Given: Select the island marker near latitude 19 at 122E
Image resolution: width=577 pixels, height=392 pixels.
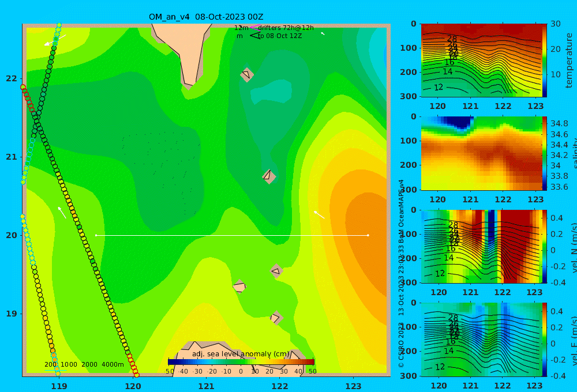Looking at the screenshot, I should tap(276, 318).
